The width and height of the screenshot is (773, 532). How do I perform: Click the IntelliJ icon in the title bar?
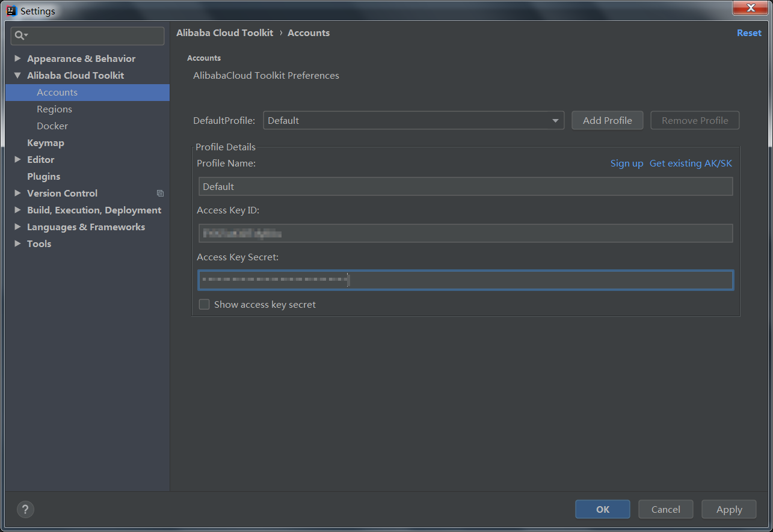click(11, 11)
